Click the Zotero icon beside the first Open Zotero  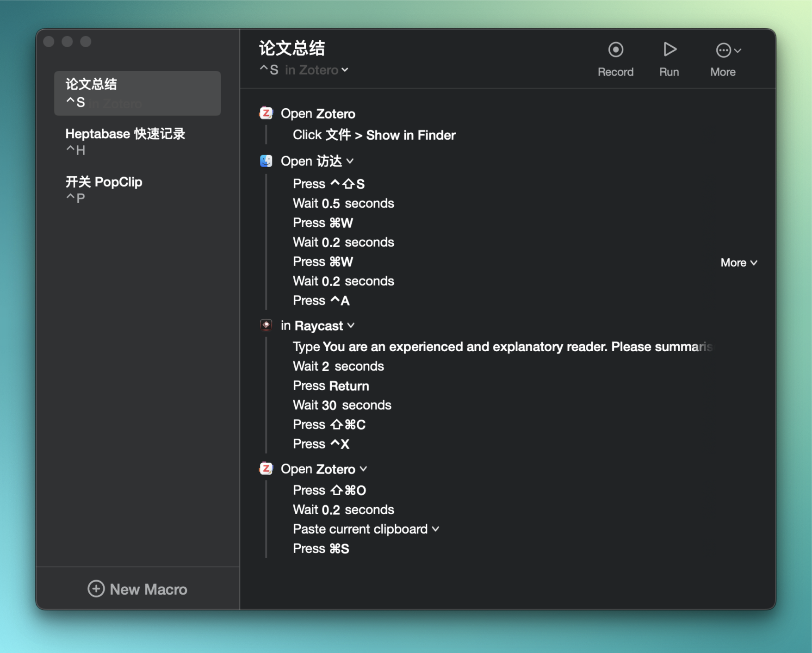click(266, 113)
